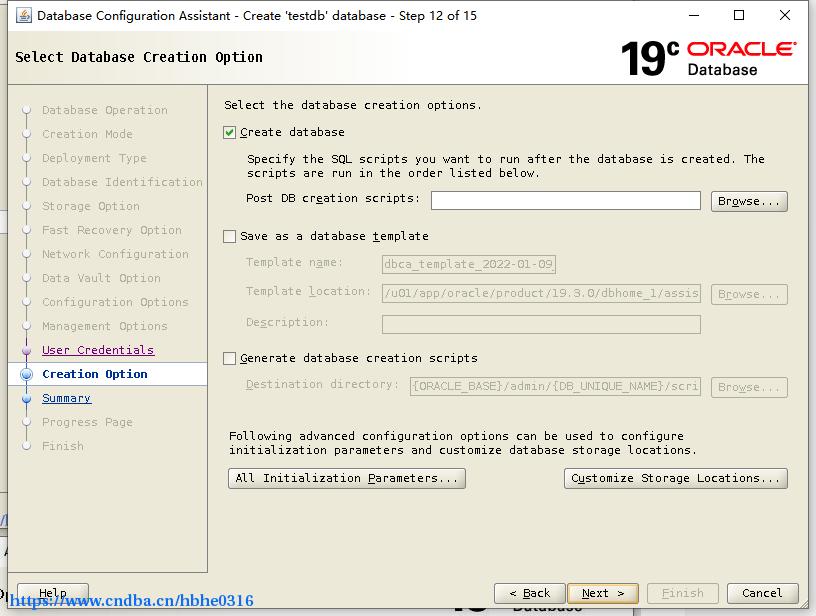Click the Oracle 19c Database logo

point(708,58)
